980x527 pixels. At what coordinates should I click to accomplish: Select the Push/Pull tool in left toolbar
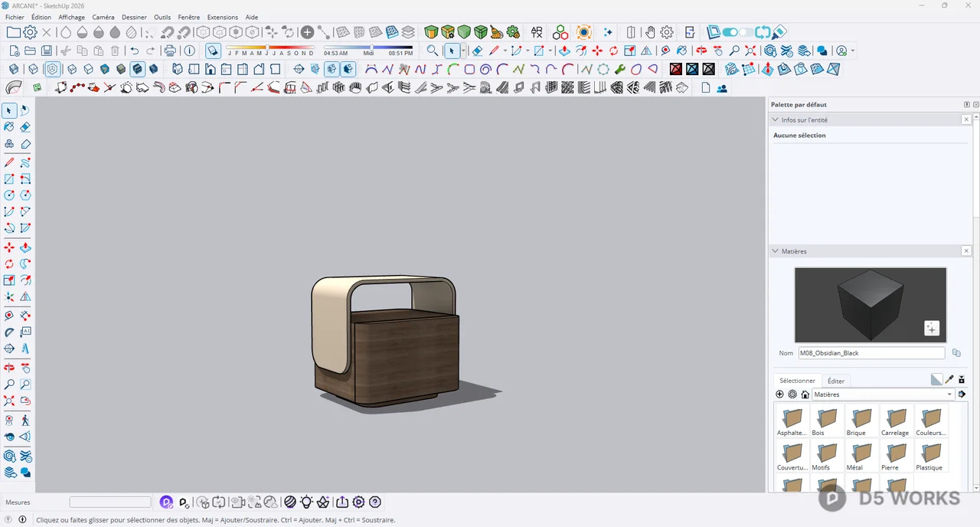[25, 247]
